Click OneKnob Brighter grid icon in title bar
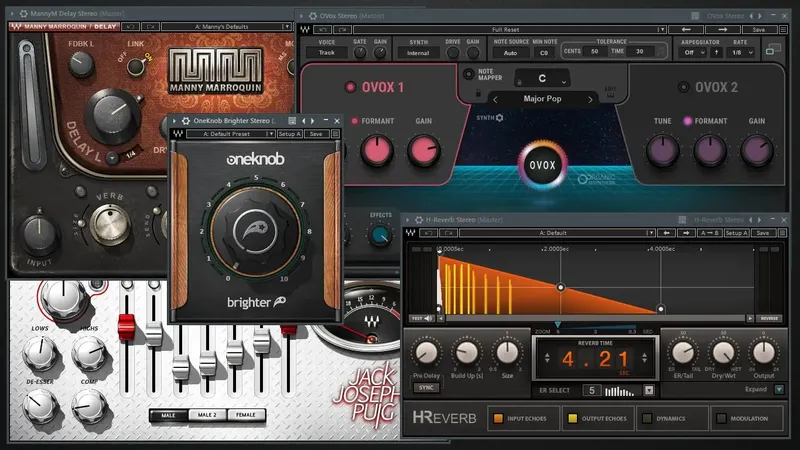The width and height of the screenshot is (800, 450). coord(292,121)
